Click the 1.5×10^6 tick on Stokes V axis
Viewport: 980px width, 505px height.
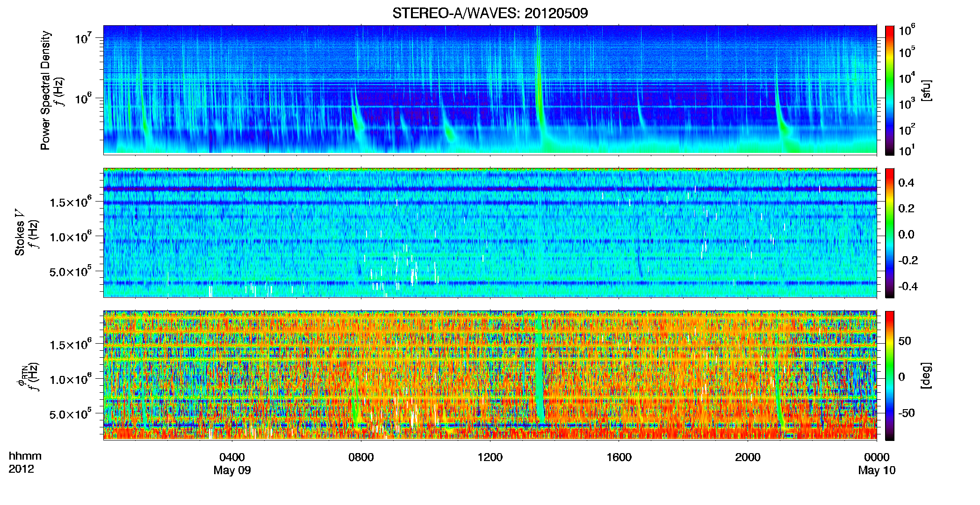pos(71,202)
